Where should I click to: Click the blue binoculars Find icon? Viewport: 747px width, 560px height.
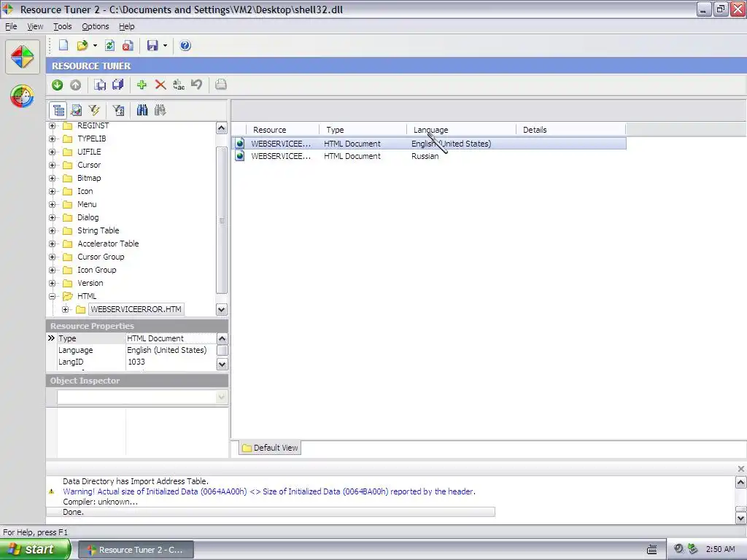142,111
